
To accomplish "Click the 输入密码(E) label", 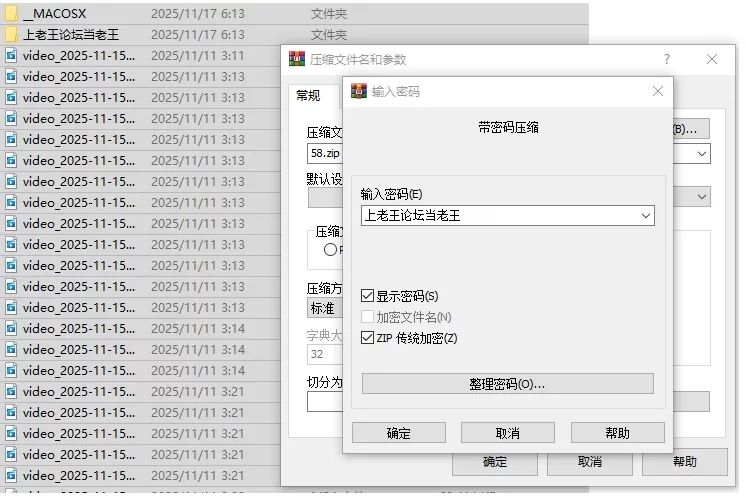I will 391,194.
